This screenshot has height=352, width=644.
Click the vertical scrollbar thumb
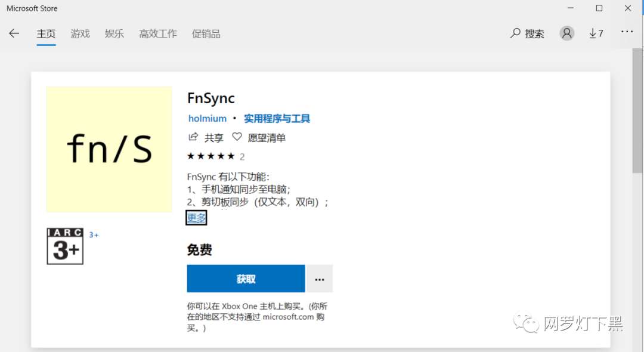637,111
